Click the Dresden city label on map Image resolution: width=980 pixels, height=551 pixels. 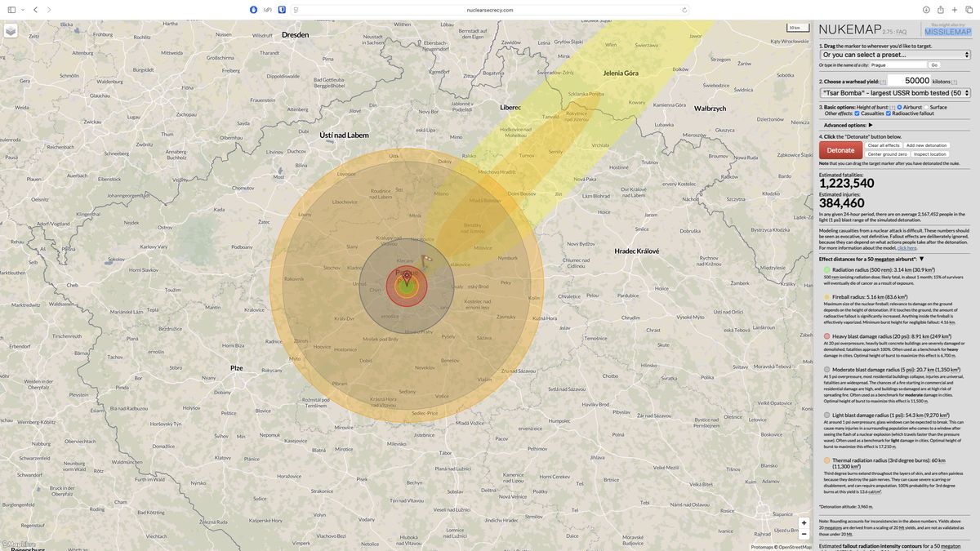[296, 35]
